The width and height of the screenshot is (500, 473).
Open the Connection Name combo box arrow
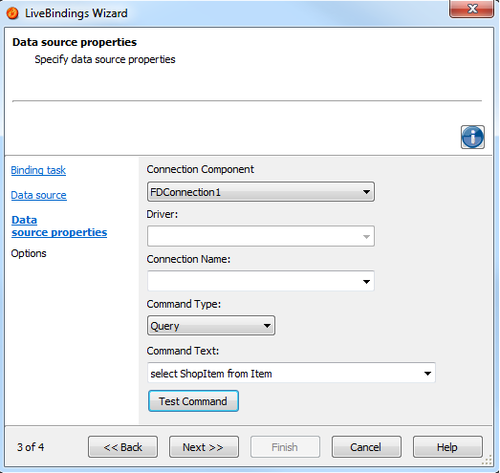coord(366,282)
